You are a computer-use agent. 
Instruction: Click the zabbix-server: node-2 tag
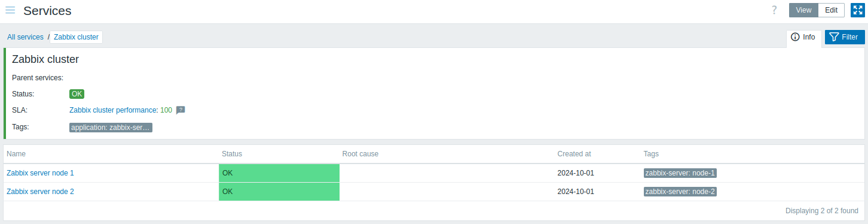tap(680, 192)
